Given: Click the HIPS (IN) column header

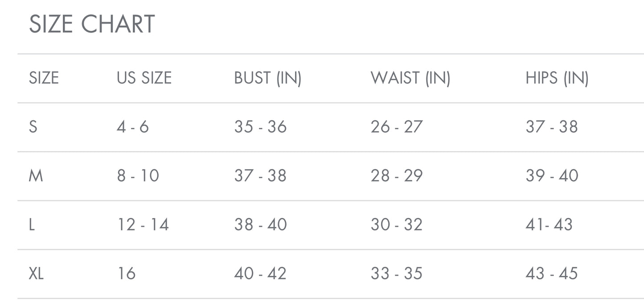Looking at the screenshot, I should point(557,78).
